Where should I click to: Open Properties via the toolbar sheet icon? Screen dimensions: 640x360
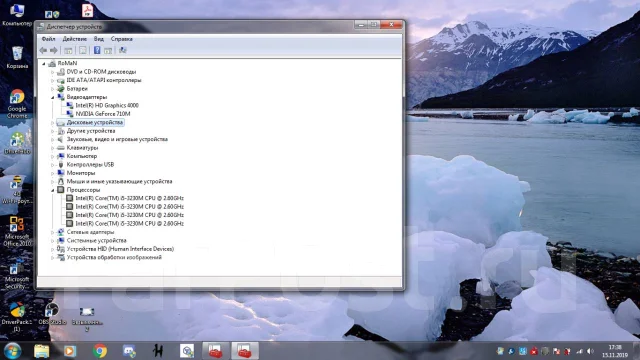[82, 50]
